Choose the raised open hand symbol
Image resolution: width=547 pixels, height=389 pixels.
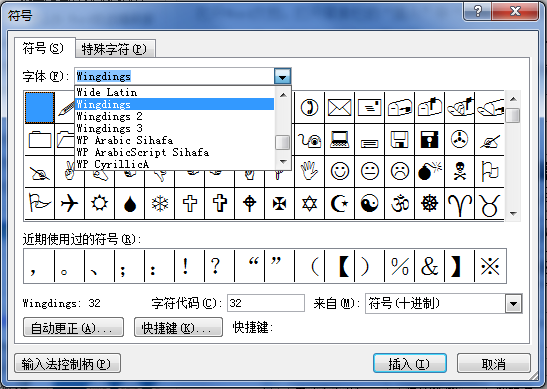[x=309, y=171]
